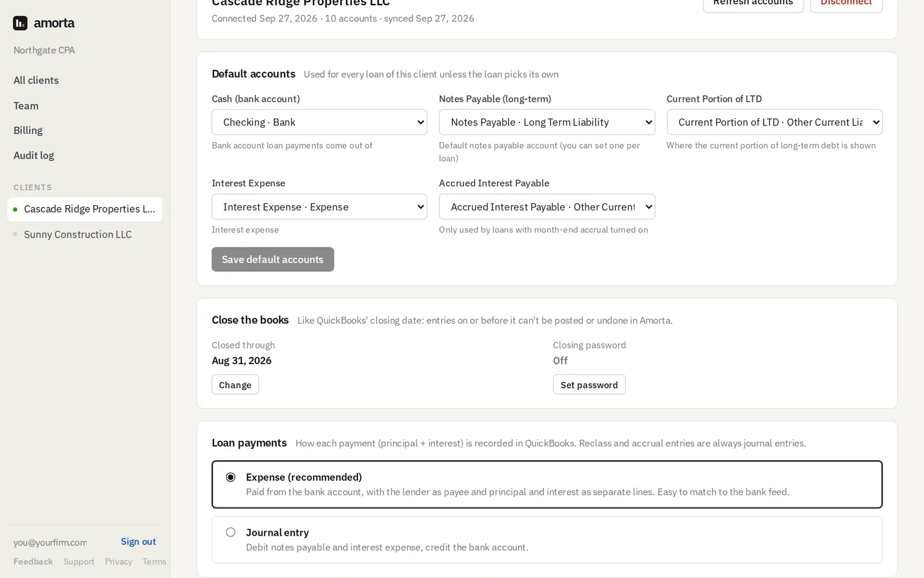
Task: Open the Terms link
Action: [154, 562]
